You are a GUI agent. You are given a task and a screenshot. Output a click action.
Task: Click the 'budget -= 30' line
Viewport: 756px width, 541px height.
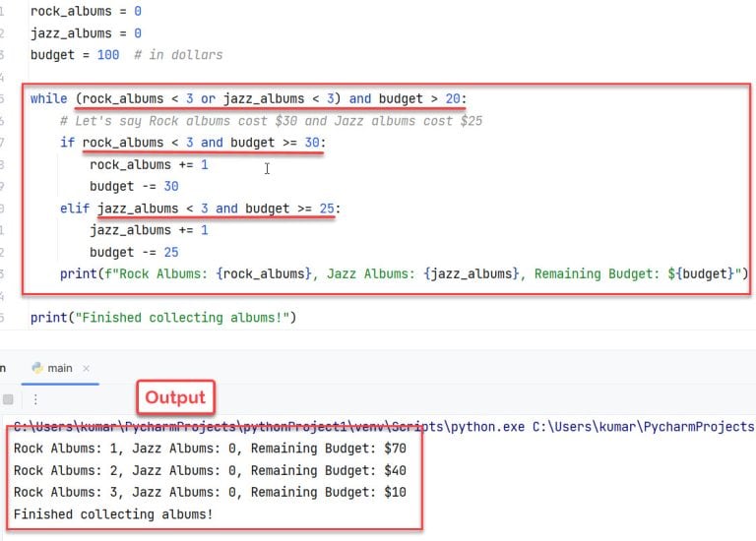point(134,187)
